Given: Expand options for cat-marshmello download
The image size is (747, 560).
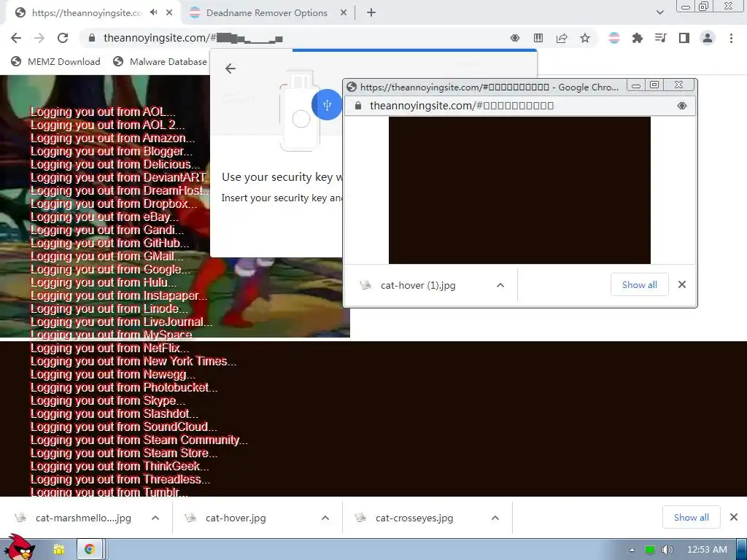Looking at the screenshot, I should point(155,518).
